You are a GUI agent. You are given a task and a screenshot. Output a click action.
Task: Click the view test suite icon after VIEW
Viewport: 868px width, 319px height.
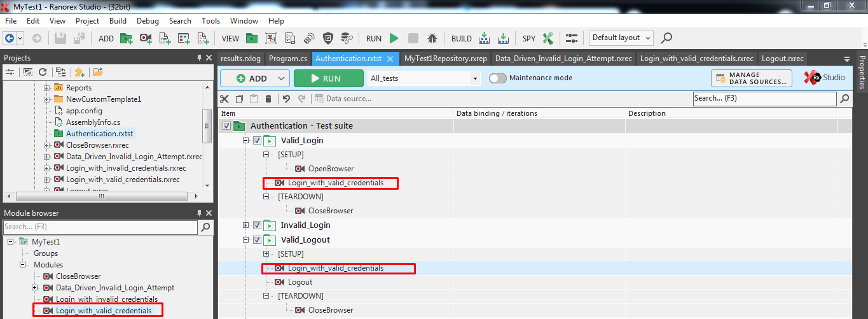252,38
